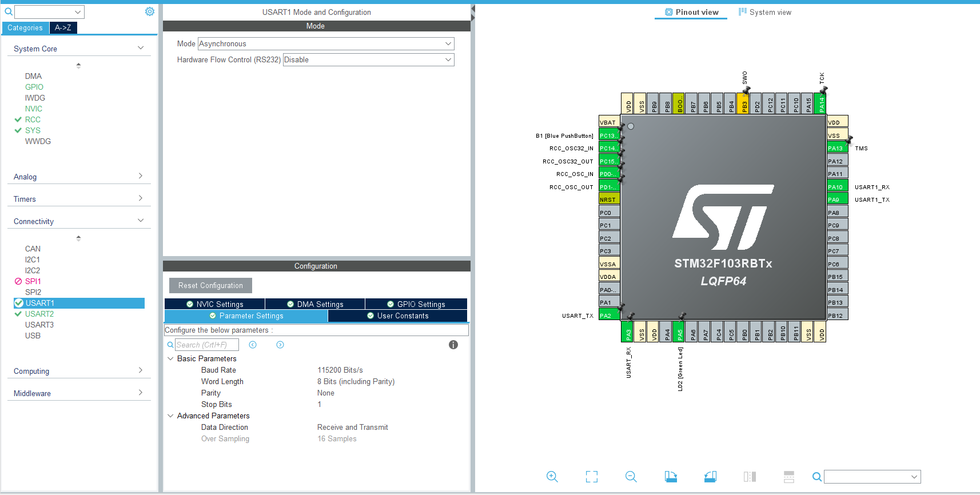980x495 pixels.
Task: Select SPI1 in Connectivity list
Action: click(33, 281)
